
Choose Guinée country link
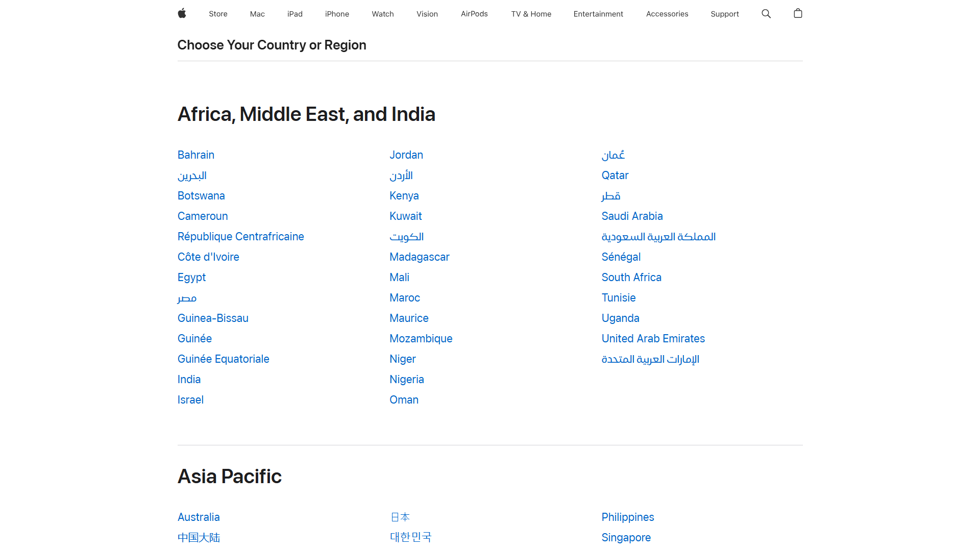194,339
